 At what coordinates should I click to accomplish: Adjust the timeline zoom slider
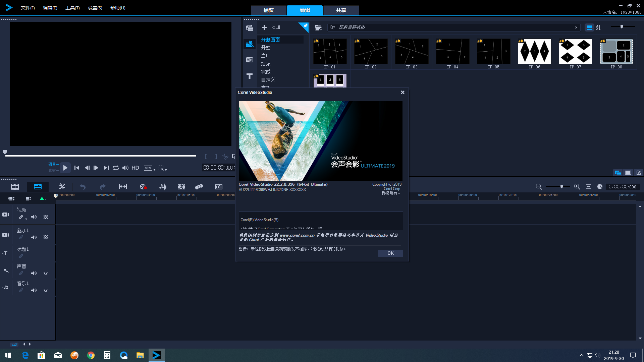561,186
